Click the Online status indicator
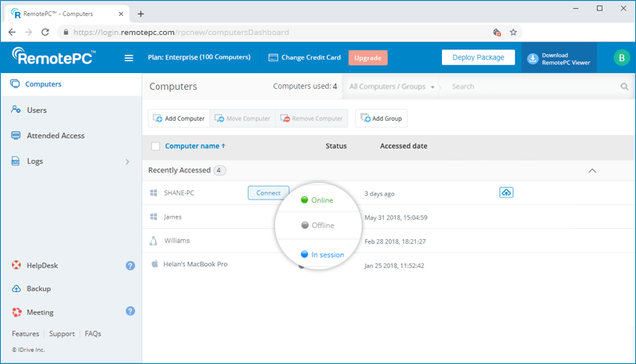This screenshot has width=636, height=364. click(317, 199)
